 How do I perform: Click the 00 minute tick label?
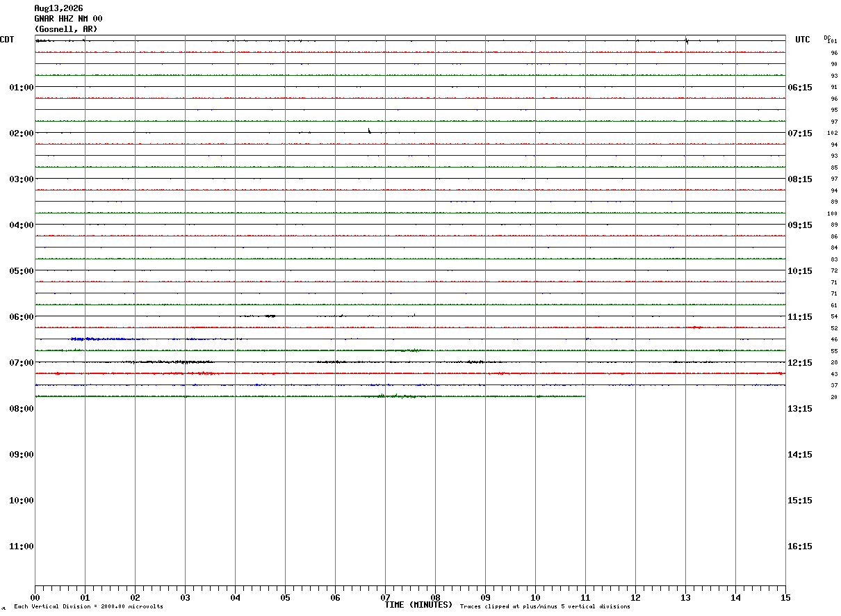35,597
